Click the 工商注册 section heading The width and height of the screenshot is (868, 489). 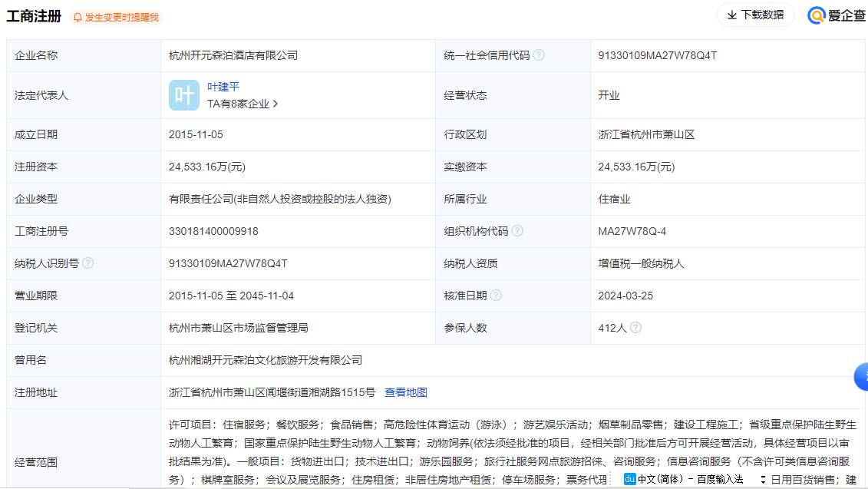[34, 16]
